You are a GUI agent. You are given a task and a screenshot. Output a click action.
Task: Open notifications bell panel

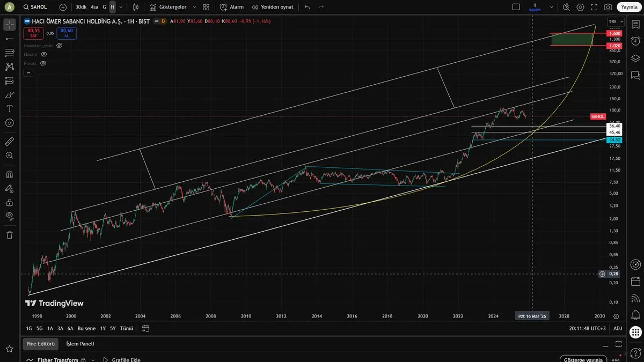[x=635, y=314]
